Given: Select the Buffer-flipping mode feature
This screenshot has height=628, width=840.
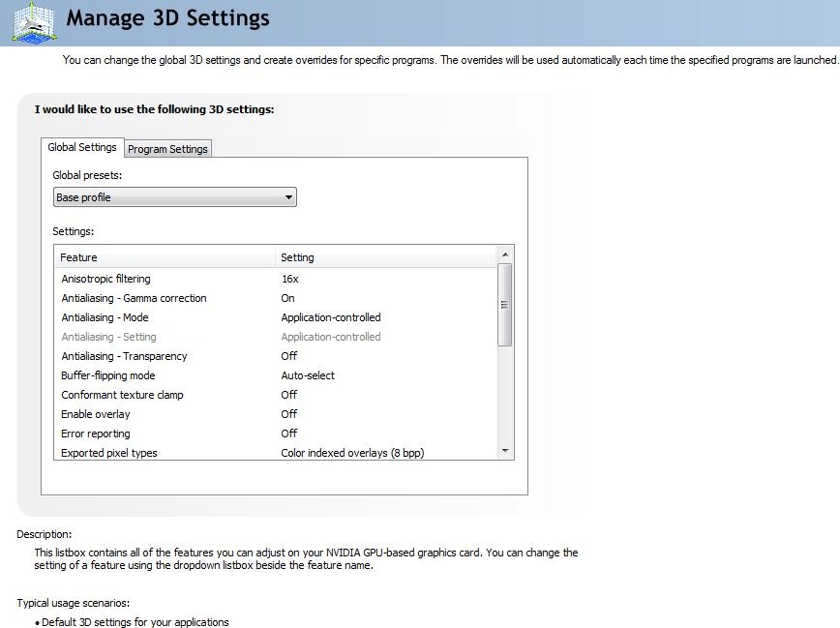Looking at the screenshot, I should [108, 375].
